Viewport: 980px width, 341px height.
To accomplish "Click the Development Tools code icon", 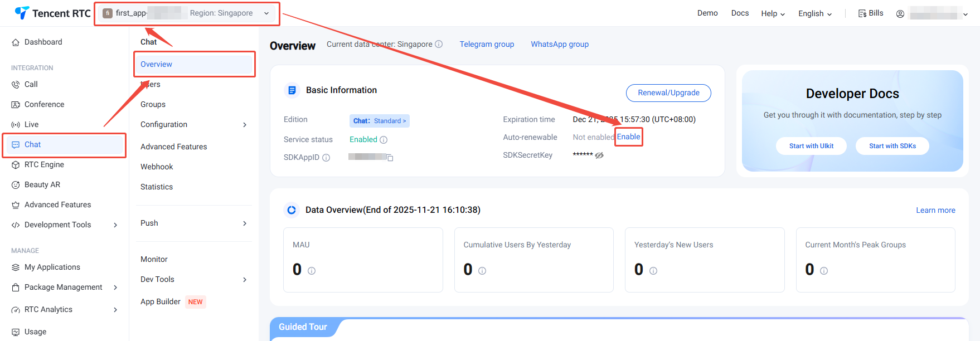I will pyautogui.click(x=16, y=225).
